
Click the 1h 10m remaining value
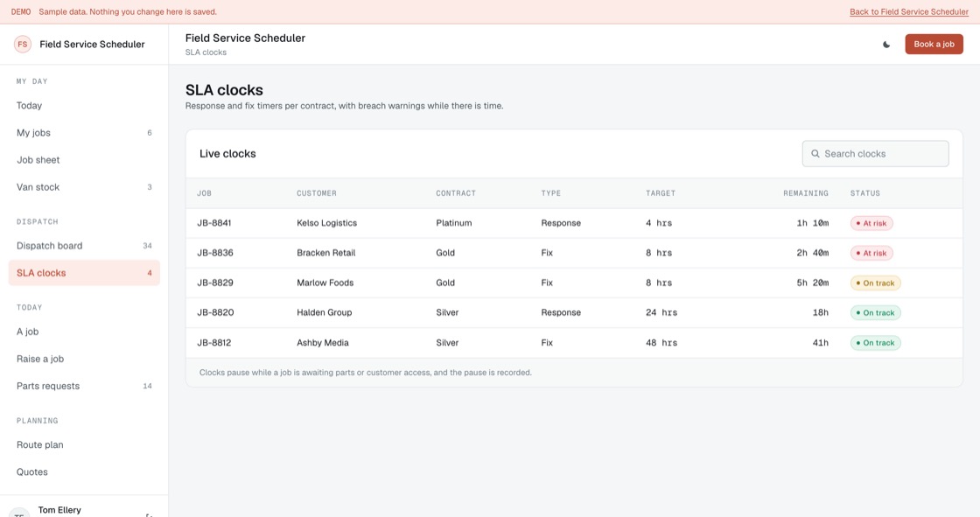click(813, 223)
